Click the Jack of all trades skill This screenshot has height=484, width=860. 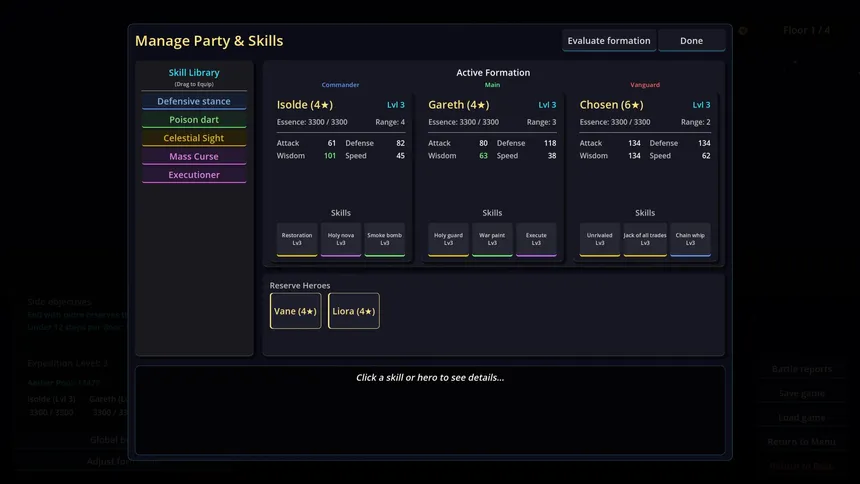click(x=645, y=239)
